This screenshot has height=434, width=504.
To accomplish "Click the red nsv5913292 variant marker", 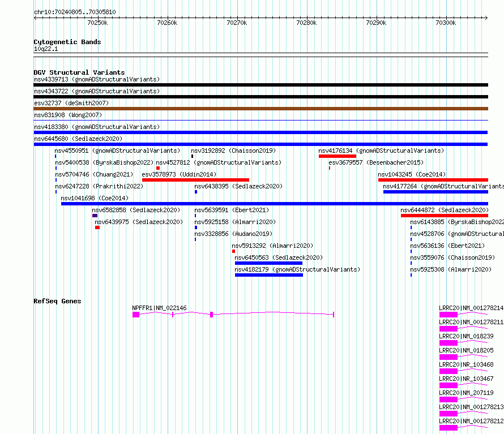I will tap(234, 251).
